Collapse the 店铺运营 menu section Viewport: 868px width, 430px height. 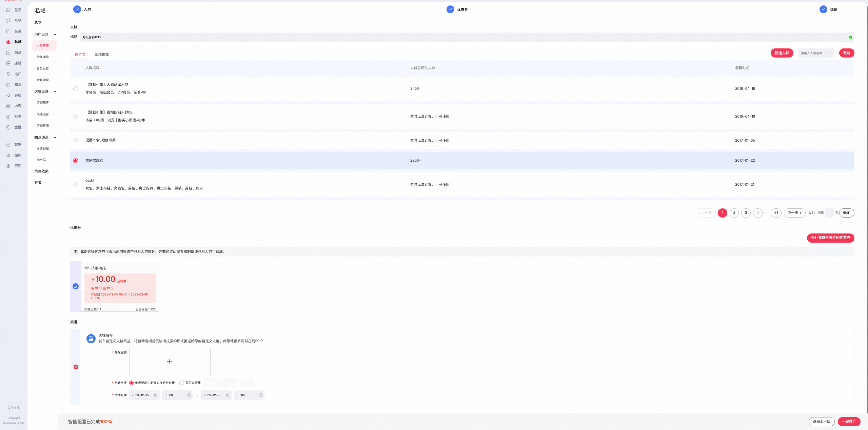(55, 91)
